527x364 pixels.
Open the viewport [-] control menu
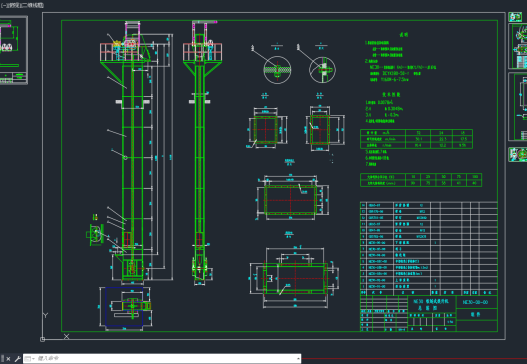pyautogui.click(x=3, y=5)
